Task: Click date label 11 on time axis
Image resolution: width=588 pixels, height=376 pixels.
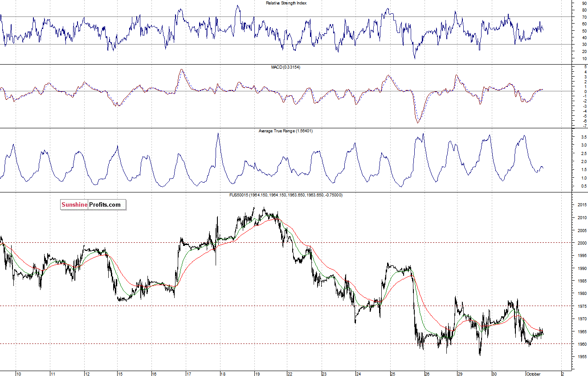Action: tap(52, 374)
